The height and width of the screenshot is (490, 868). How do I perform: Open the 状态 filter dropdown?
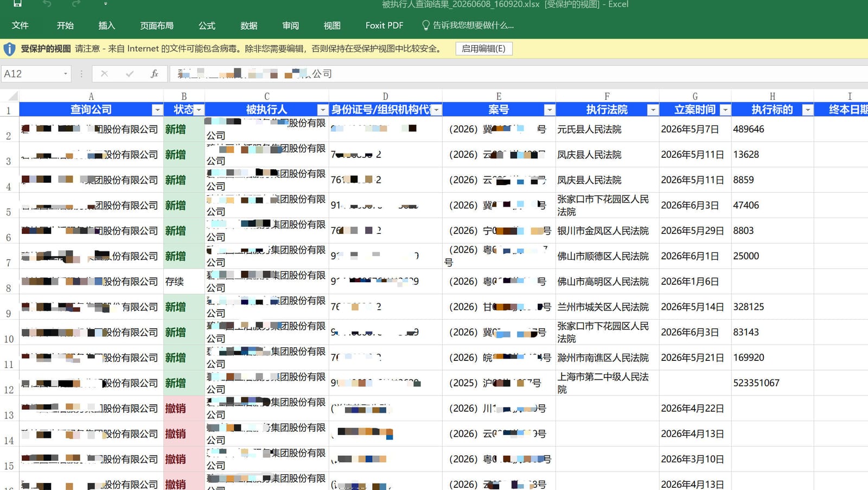199,110
